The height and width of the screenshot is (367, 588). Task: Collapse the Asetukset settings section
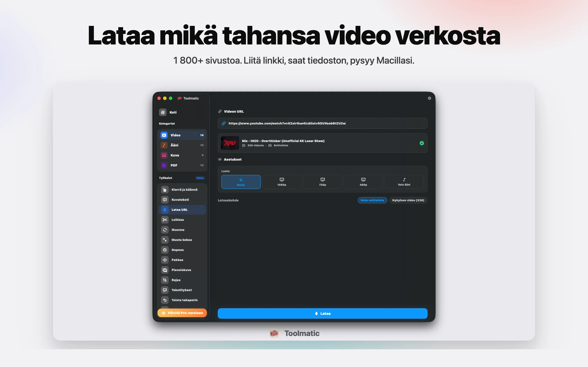pyautogui.click(x=232, y=159)
